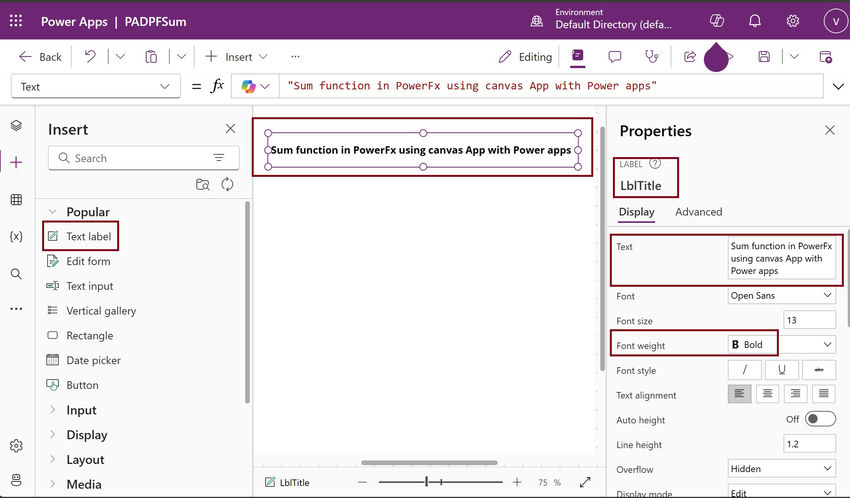
Task: Open the App checker stethoscope icon
Action: [651, 56]
